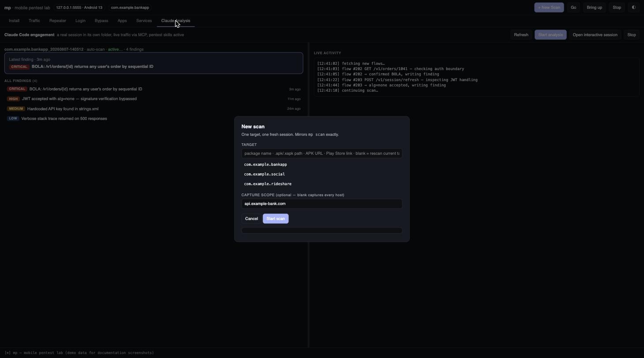Choose com.example.bankapp suggestion
Image resolution: width=644 pixels, height=358 pixels.
click(x=322, y=164)
